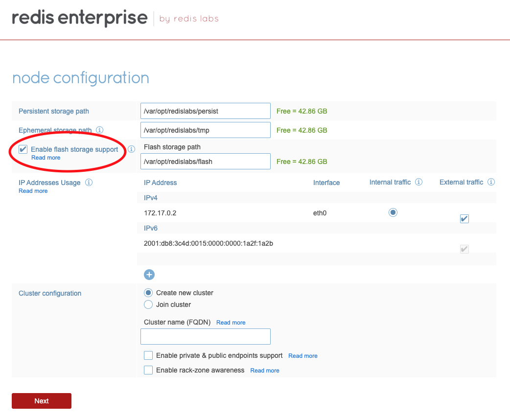Click the External traffic info icon
The height and width of the screenshot is (420, 510).
click(x=491, y=182)
